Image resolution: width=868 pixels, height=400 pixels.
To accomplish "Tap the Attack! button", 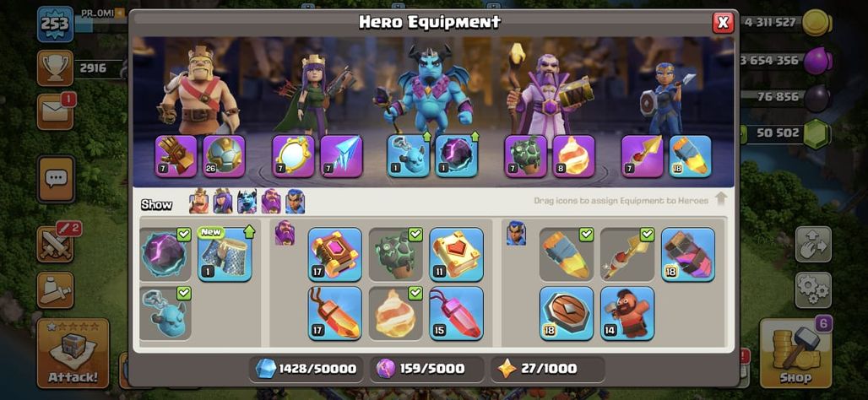I will 73,353.
